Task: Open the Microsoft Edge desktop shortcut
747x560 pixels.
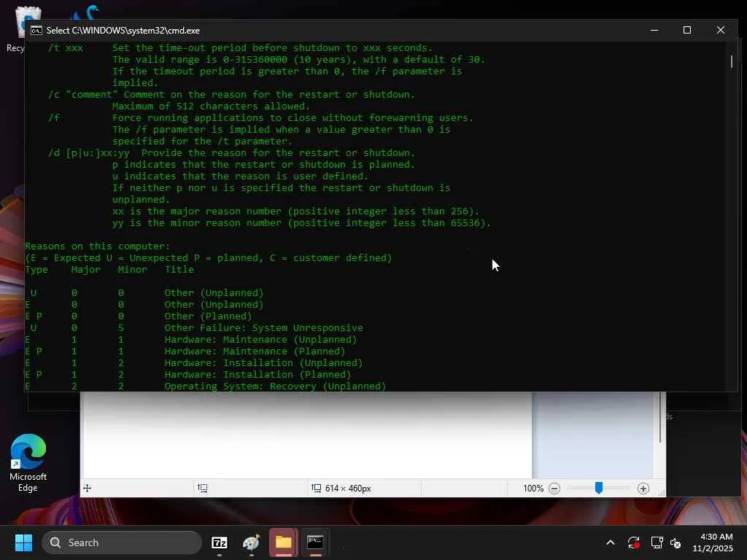Action: tap(28, 462)
